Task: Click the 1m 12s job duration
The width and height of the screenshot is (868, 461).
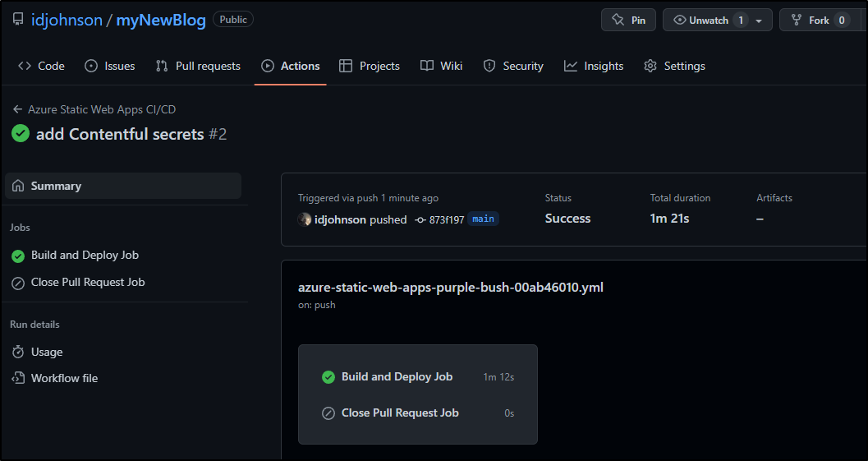Action: (498, 377)
